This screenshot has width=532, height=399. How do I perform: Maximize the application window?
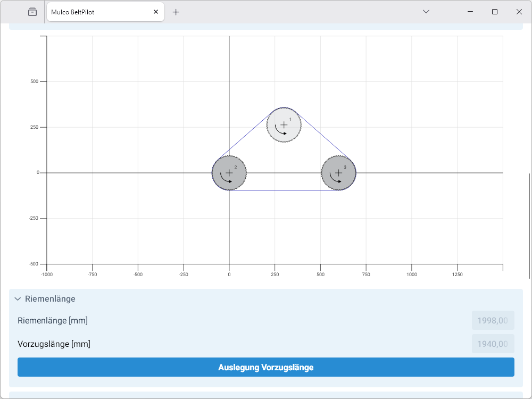click(495, 12)
